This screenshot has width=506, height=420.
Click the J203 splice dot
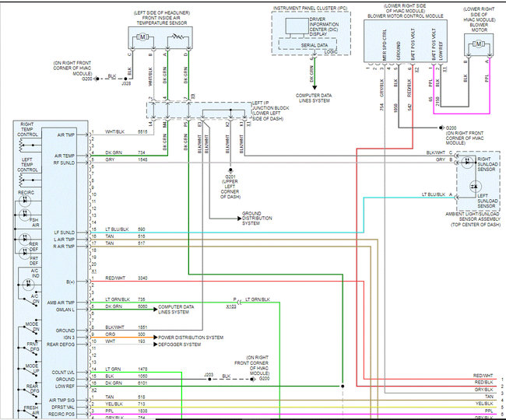[209, 379]
